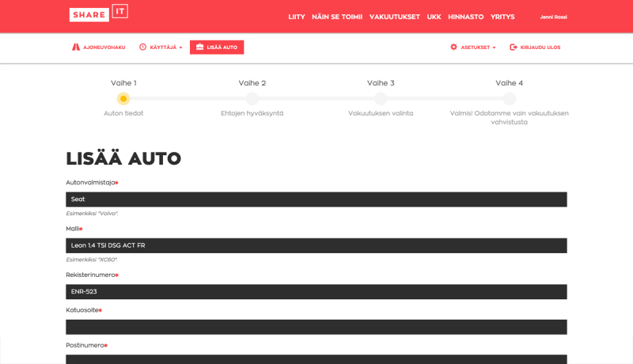The height and width of the screenshot is (364, 633).
Task: Expand the Käyttäjä dropdown arrow
Action: tap(180, 47)
